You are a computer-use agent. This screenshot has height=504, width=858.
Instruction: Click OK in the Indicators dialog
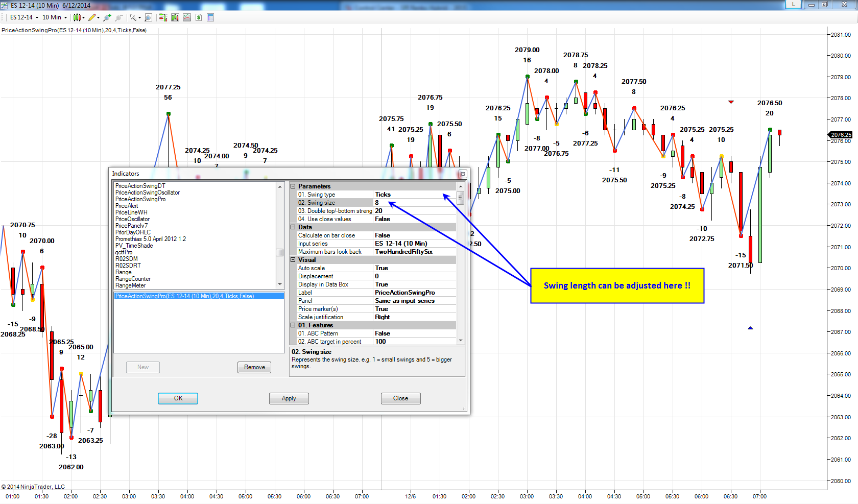pyautogui.click(x=178, y=398)
